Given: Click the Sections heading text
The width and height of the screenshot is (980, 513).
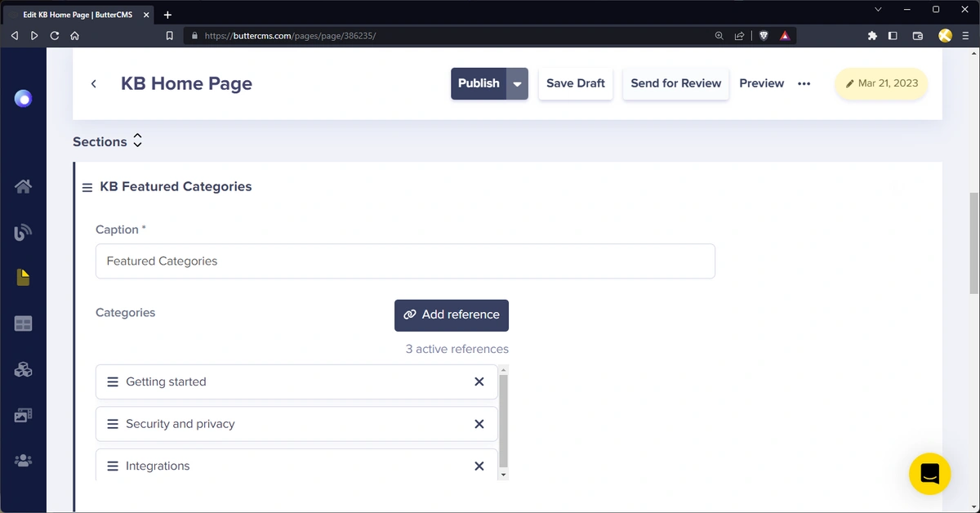Looking at the screenshot, I should (x=100, y=142).
